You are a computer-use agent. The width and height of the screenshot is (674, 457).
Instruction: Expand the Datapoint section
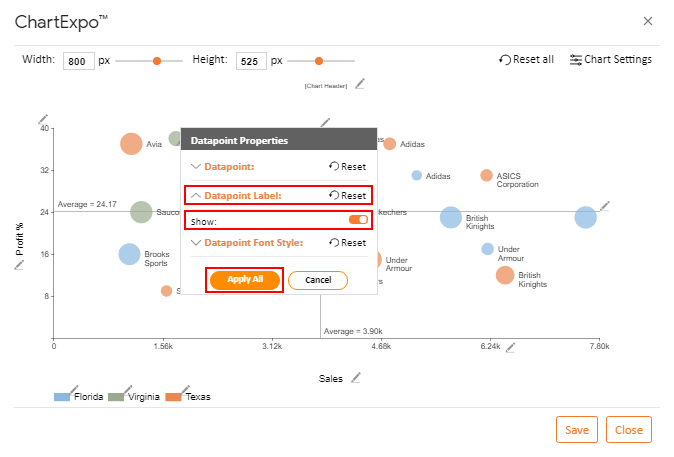tap(196, 166)
